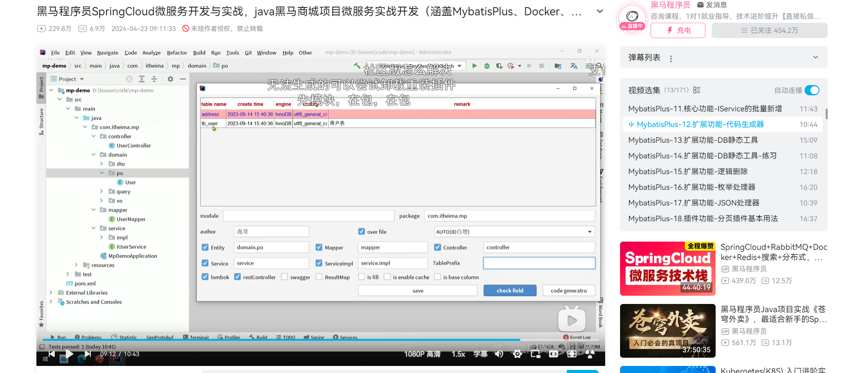This screenshot has width=868, height=373.
Task: Open MybatisPlus-13 DB静态工具 video
Action: coord(723,140)
